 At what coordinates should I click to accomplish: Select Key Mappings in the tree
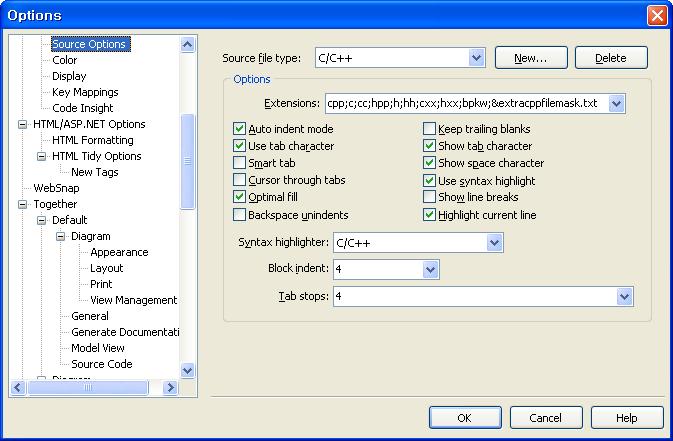click(x=85, y=92)
